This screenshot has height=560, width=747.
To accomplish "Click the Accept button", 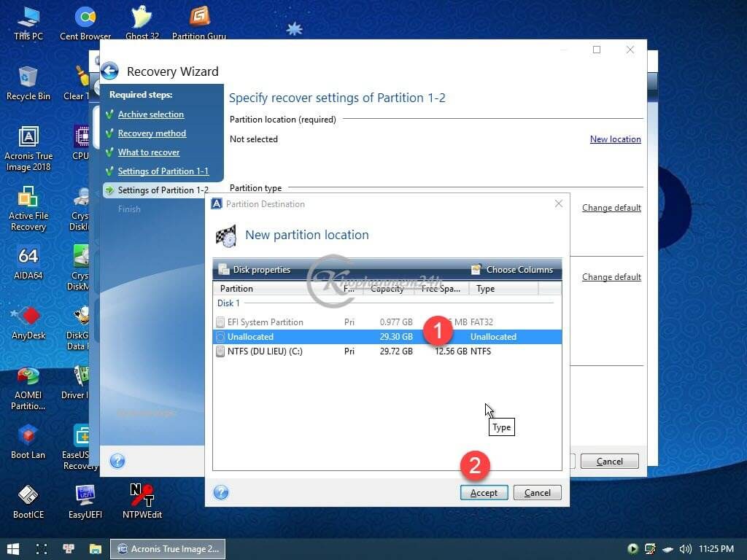I will [x=484, y=493].
